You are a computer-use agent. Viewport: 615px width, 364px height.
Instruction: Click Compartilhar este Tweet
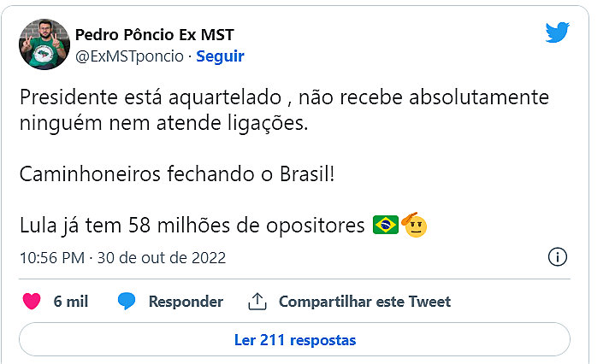coord(364,302)
